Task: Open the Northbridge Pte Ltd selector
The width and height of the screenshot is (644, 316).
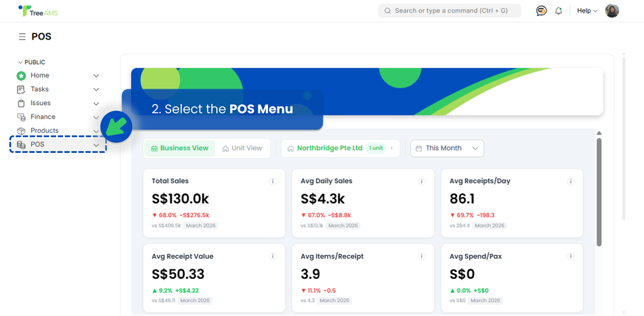Action: 340,149
